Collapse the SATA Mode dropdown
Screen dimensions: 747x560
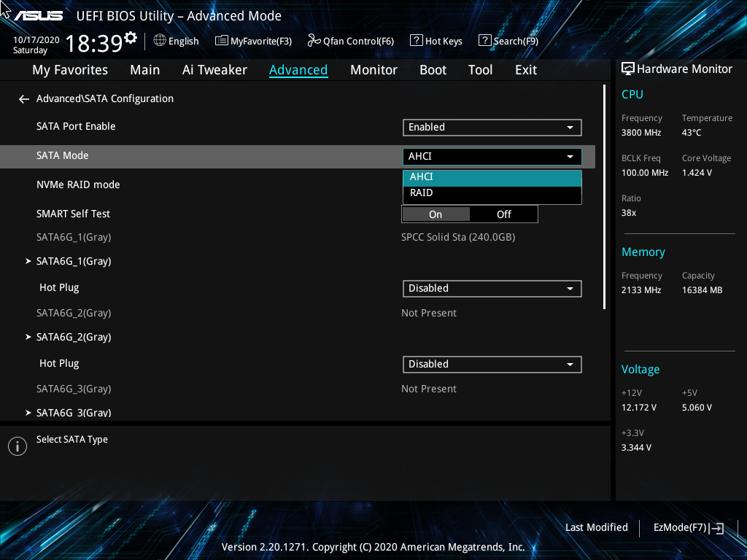[x=492, y=157]
